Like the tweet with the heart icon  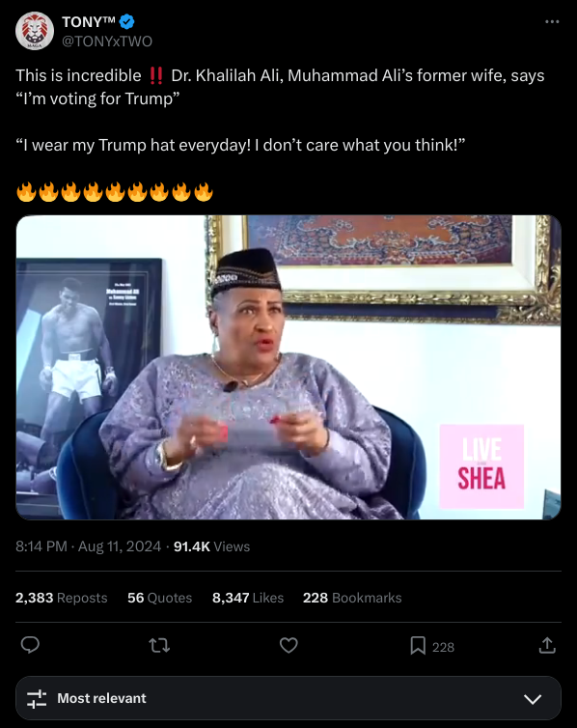coord(288,645)
